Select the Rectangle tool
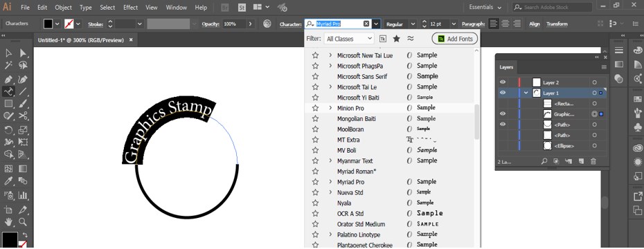644x249 pixels. [8, 104]
